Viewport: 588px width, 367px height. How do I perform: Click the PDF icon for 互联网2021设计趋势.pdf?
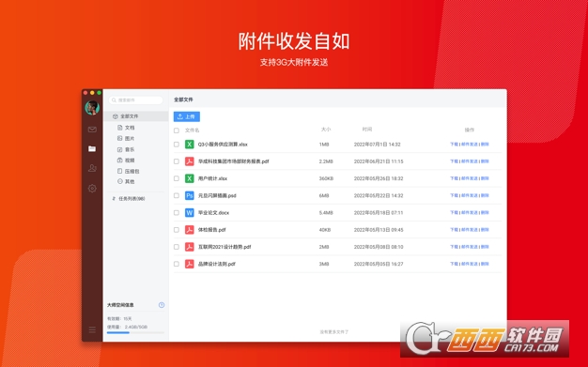coord(190,247)
